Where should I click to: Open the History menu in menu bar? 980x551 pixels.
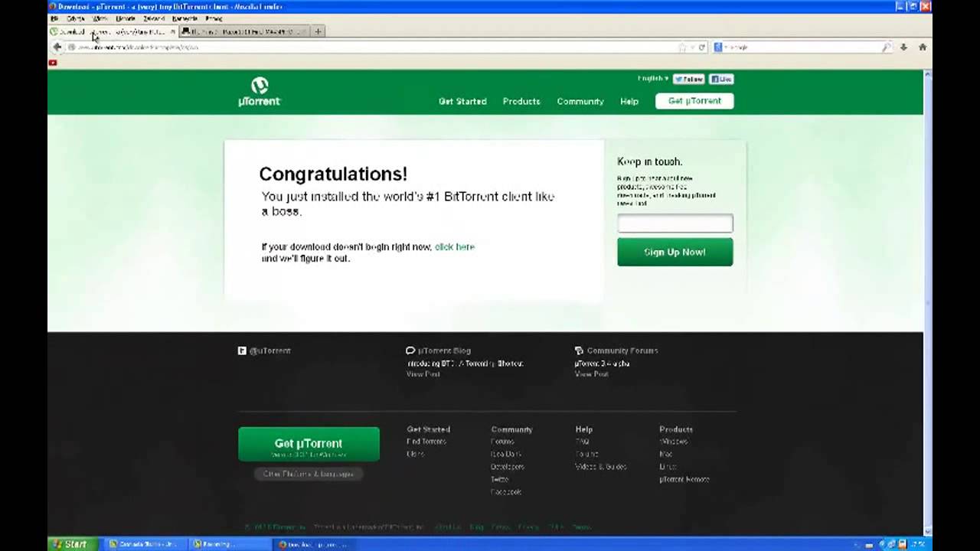pyautogui.click(x=125, y=18)
